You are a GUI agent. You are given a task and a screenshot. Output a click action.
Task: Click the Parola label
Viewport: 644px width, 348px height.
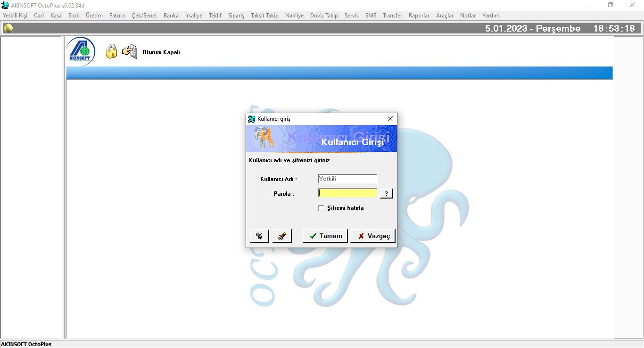[284, 194]
